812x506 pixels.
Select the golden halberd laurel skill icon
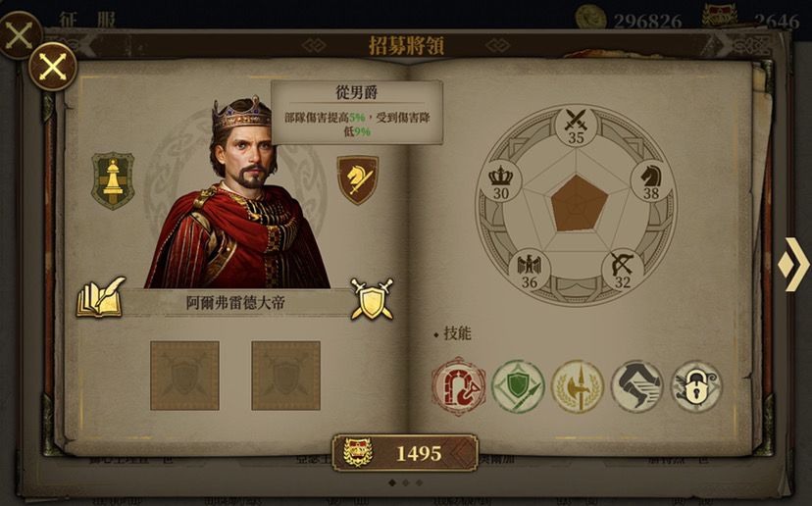(x=578, y=386)
